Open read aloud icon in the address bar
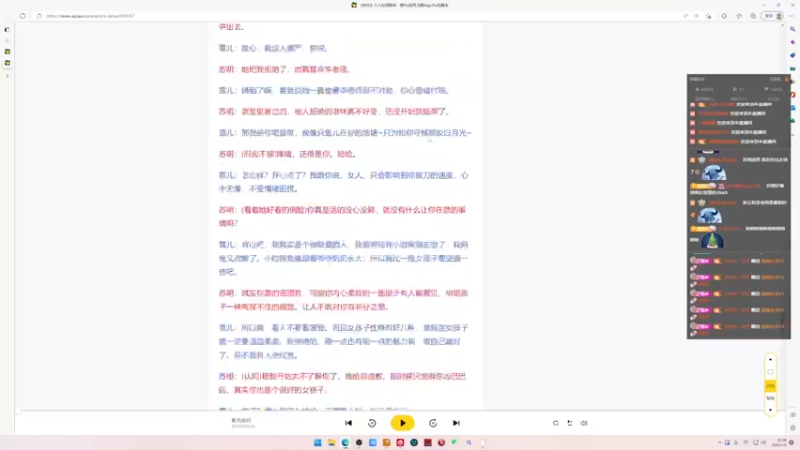 [685, 16]
